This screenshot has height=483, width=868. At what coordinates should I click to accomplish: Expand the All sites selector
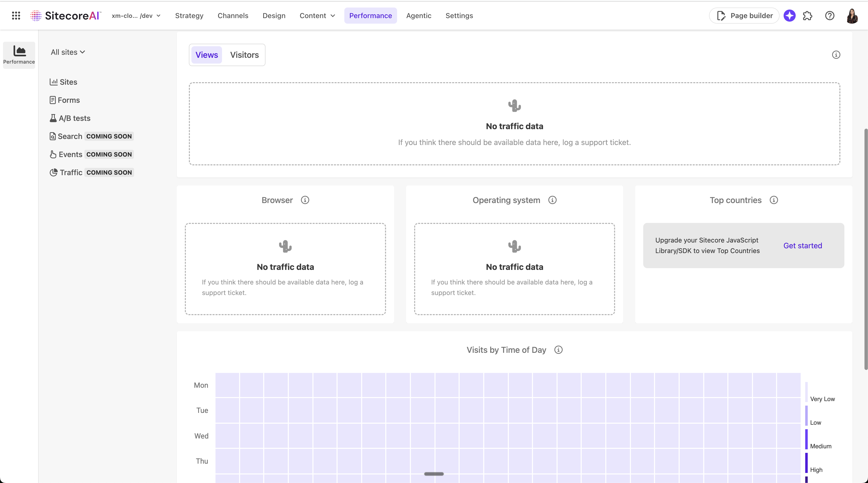[x=68, y=52]
